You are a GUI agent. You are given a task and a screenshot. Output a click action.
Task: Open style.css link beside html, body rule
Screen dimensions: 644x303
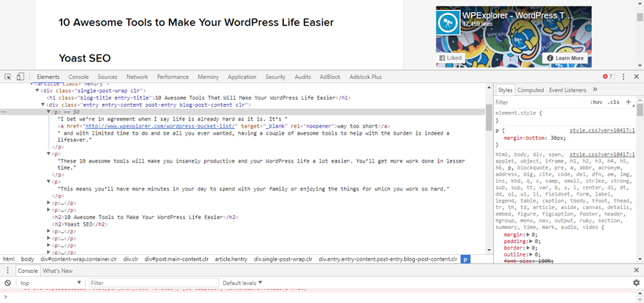pyautogui.click(x=602, y=155)
